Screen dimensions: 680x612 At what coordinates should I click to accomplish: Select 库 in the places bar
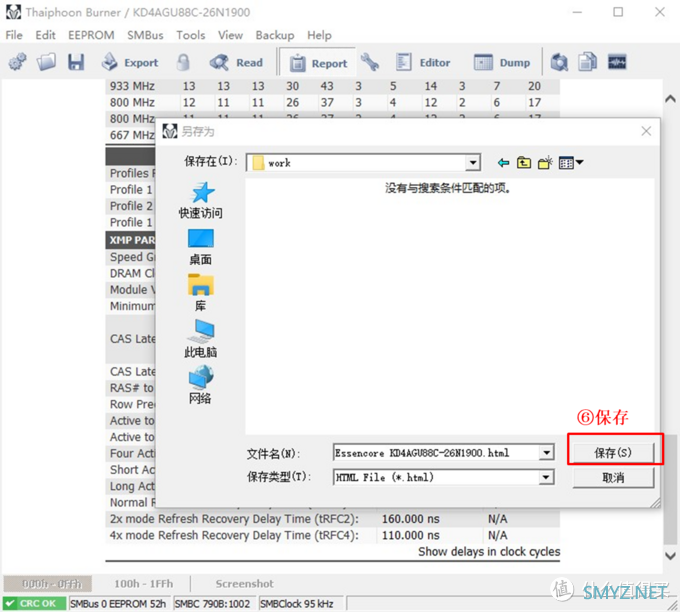pos(200,293)
